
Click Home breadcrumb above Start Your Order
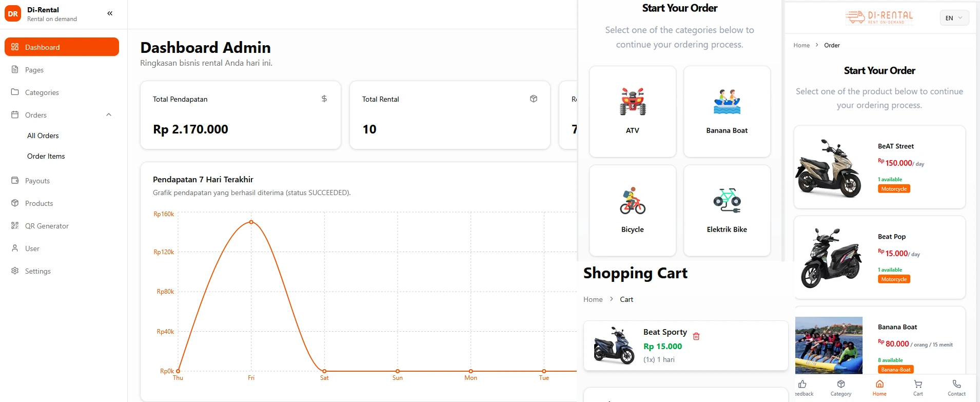pyautogui.click(x=801, y=45)
